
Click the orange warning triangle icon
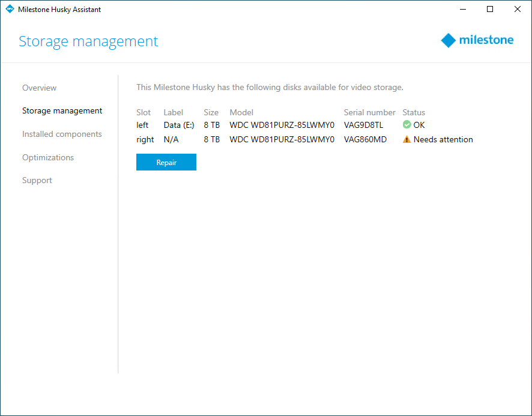[407, 139]
